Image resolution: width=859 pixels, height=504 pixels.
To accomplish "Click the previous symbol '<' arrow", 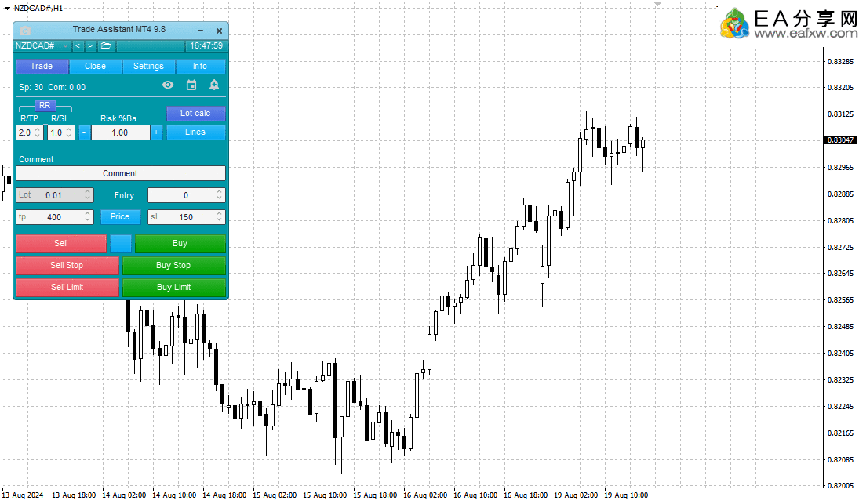I will click(78, 46).
